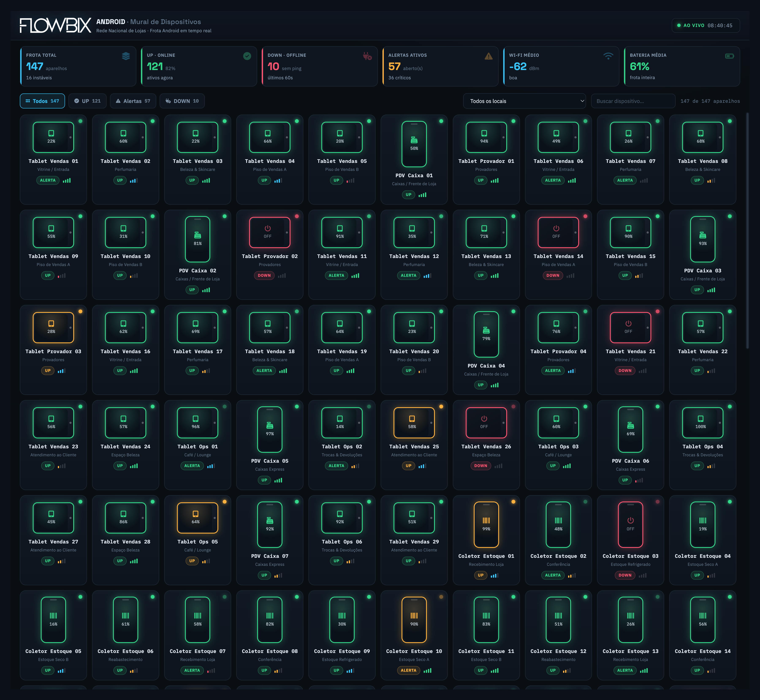Open the PDV Caixa 05 device card

[x=270, y=445]
